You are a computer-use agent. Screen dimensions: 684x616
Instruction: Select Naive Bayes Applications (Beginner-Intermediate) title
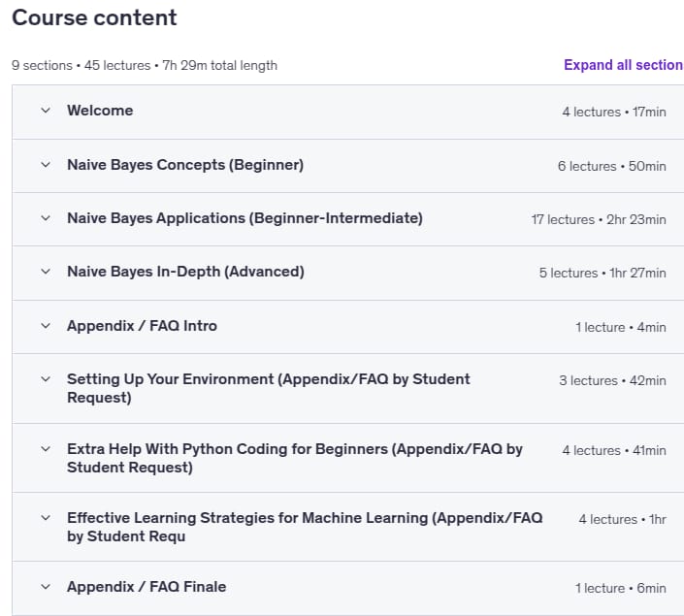(x=244, y=218)
